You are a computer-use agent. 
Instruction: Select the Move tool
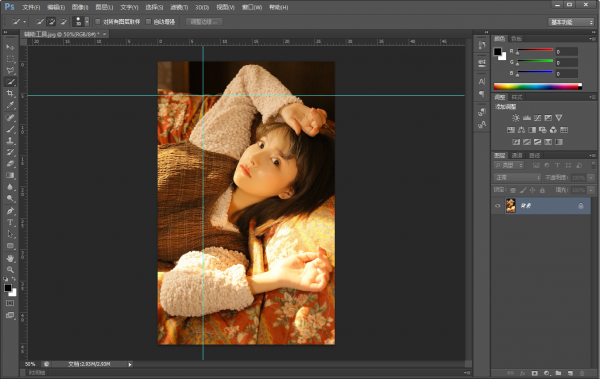point(10,47)
